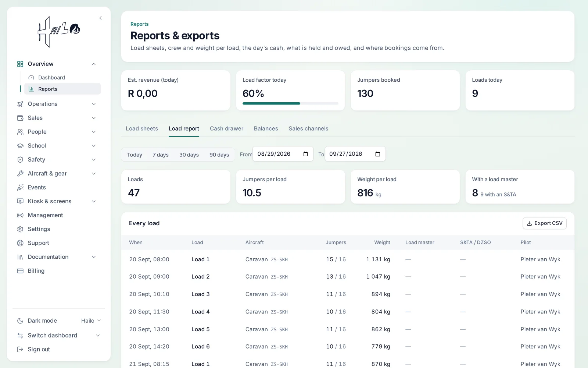The height and width of the screenshot is (368, 588).
Task: Open the Balances tab
Action: click(x=266, y=128)
